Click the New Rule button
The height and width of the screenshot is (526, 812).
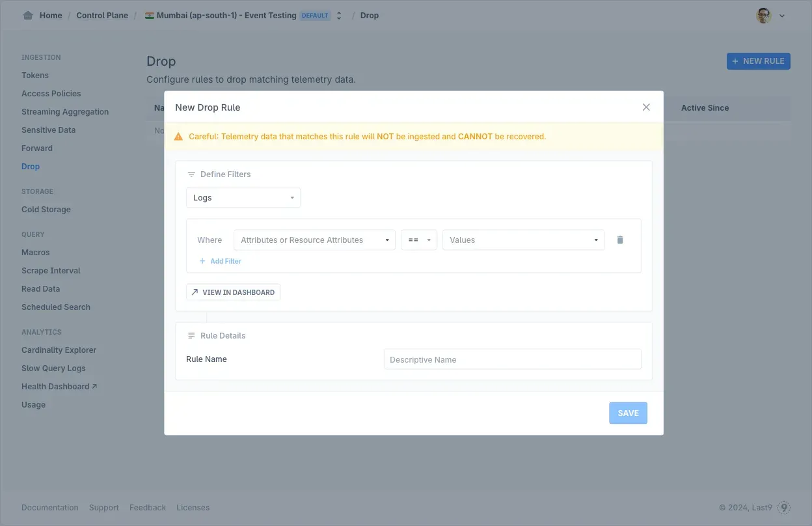tap(759, 61)
